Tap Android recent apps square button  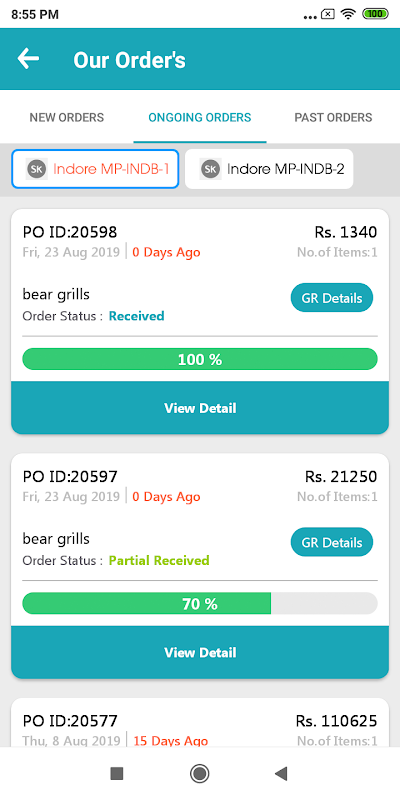pyautogui.click(x=117, y=773)
